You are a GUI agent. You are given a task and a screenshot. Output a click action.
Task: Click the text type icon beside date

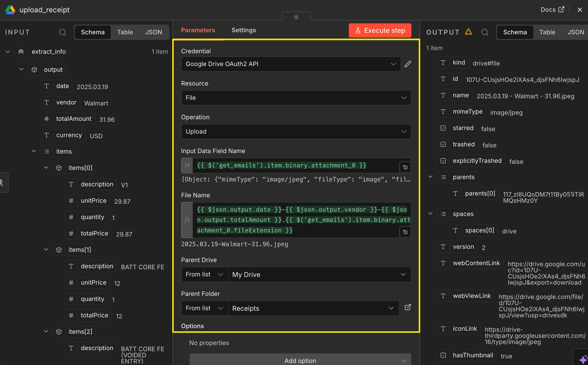click(47, 86)
